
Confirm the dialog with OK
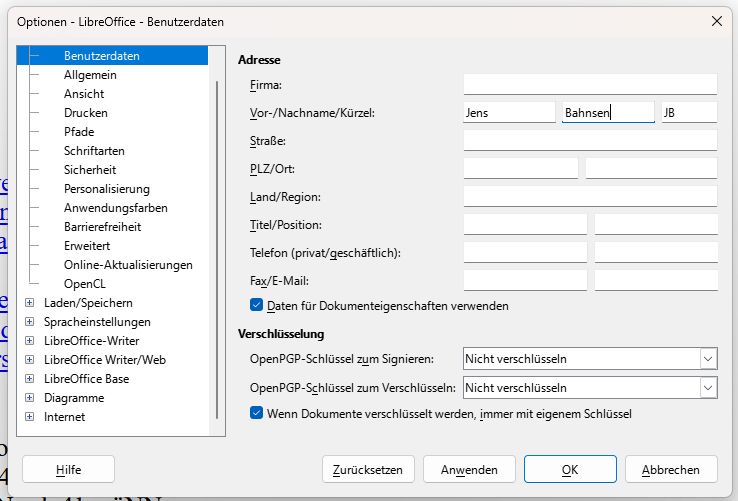pos(570,469)
